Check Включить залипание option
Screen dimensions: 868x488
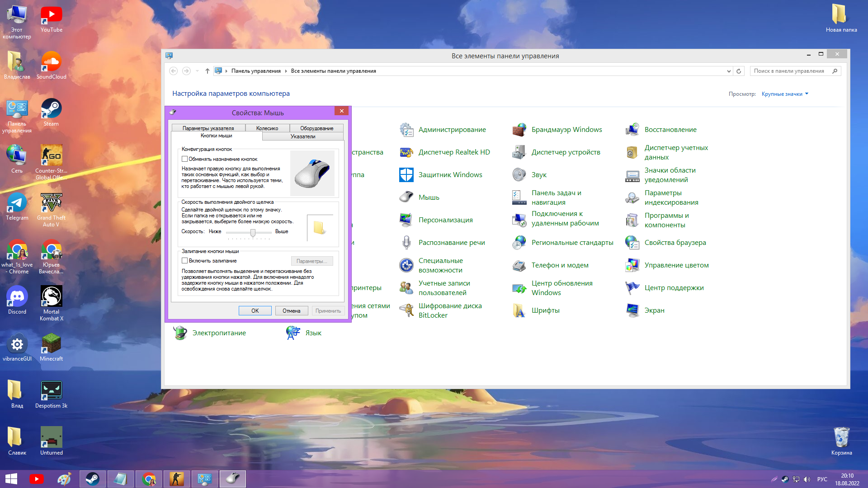tap(184, 261)
